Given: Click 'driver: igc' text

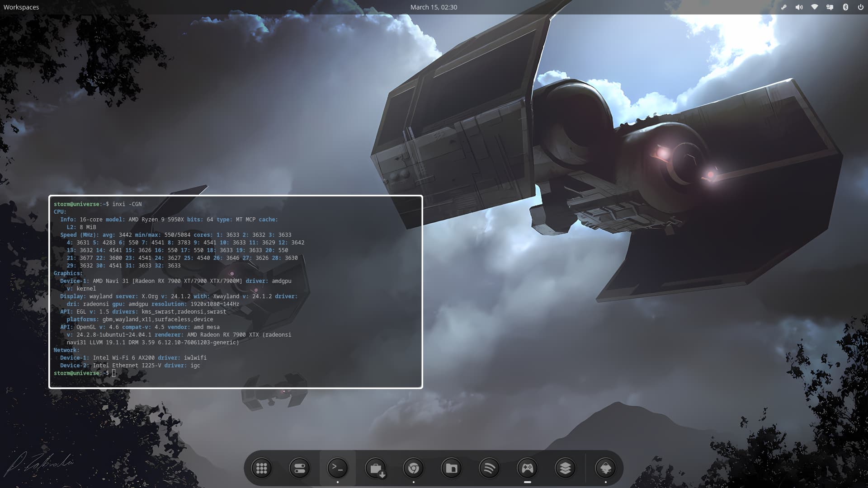Looking at the screenshot, I should coord(182,366).
